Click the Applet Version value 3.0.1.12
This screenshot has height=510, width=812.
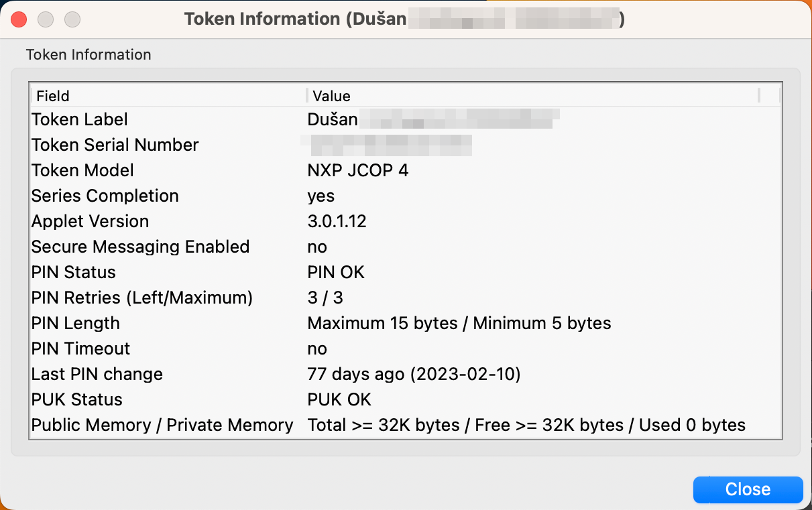[x=337, y=221]
